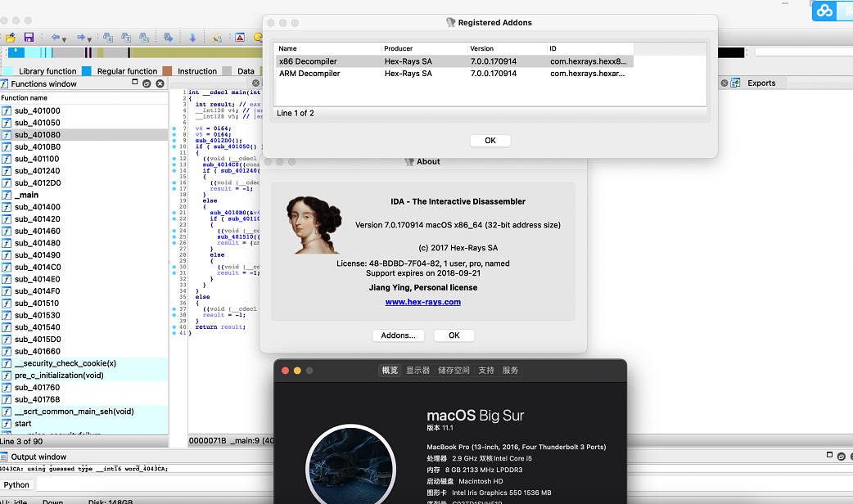Click the Function name column header
The image size is (853, 504).
[x=83, y=98]
